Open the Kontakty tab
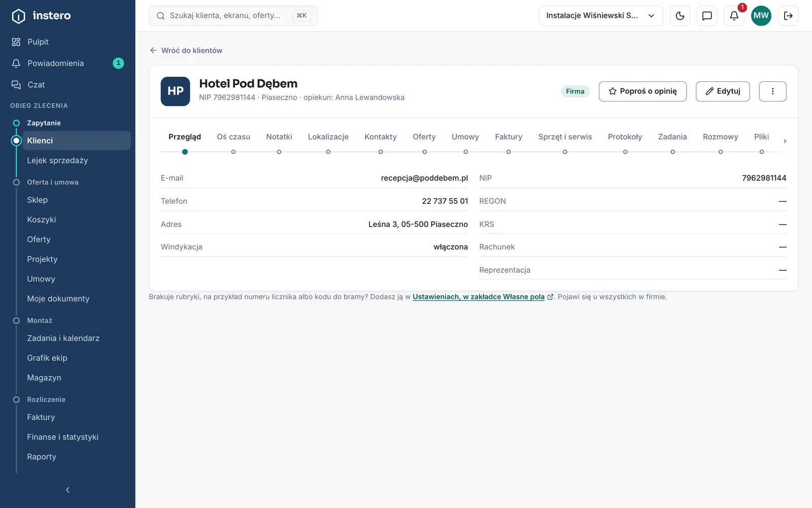Screen dimensions: 812x508 point(381,137)
